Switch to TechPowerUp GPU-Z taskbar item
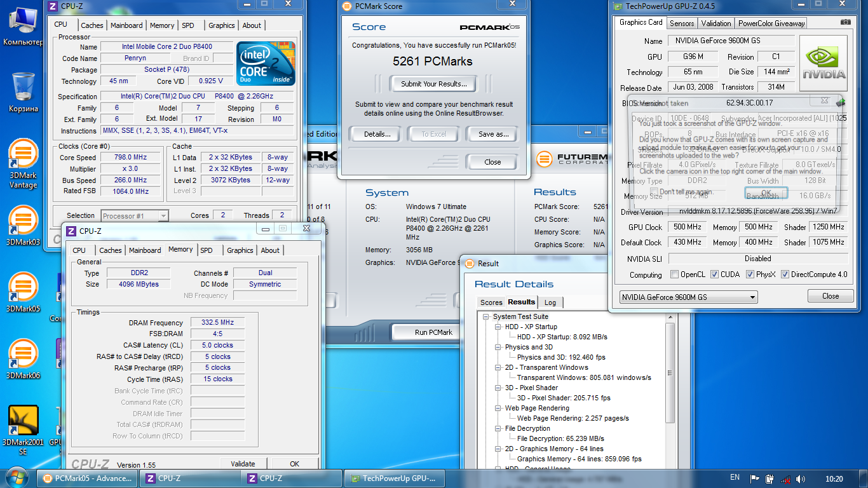The width and height of the screenshot is (868, 488). pos(395,478)
